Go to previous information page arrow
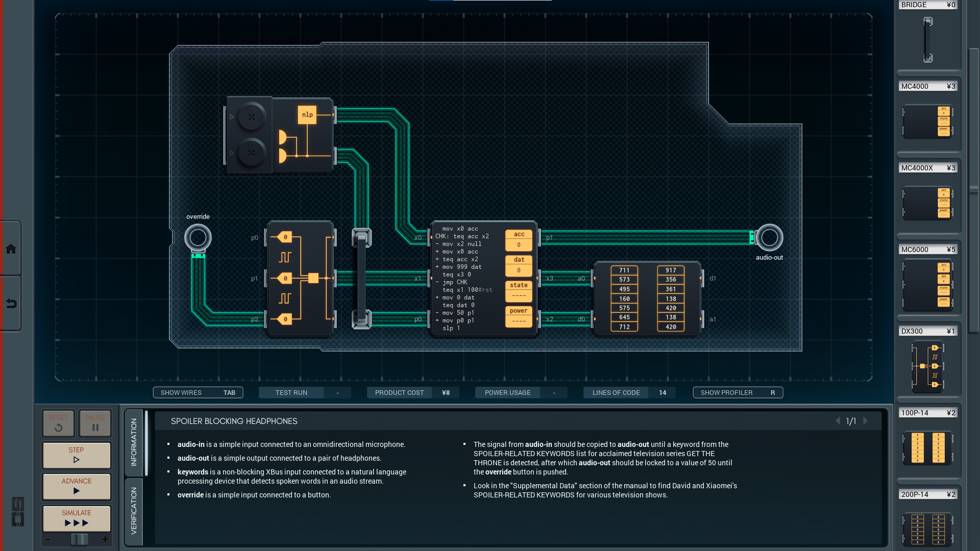The width and height of the screenshot is (980, 551). [x=838, y=421]
